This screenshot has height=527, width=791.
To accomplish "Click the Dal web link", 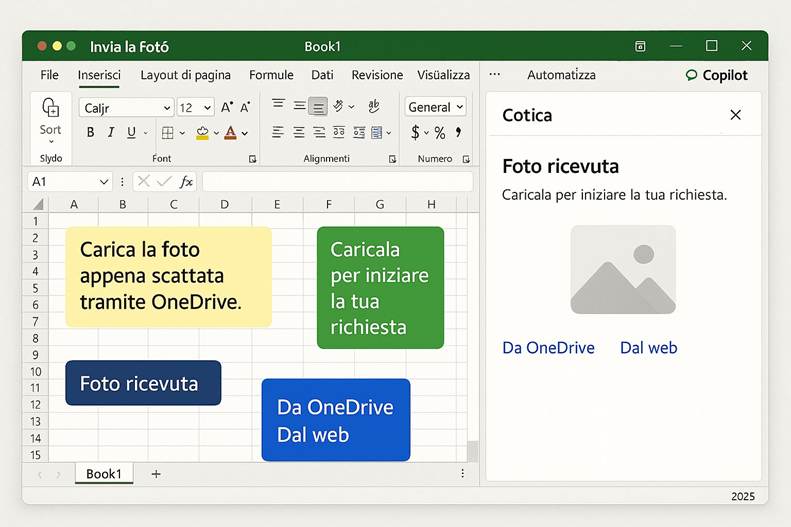I will click(x=649, y=348).
